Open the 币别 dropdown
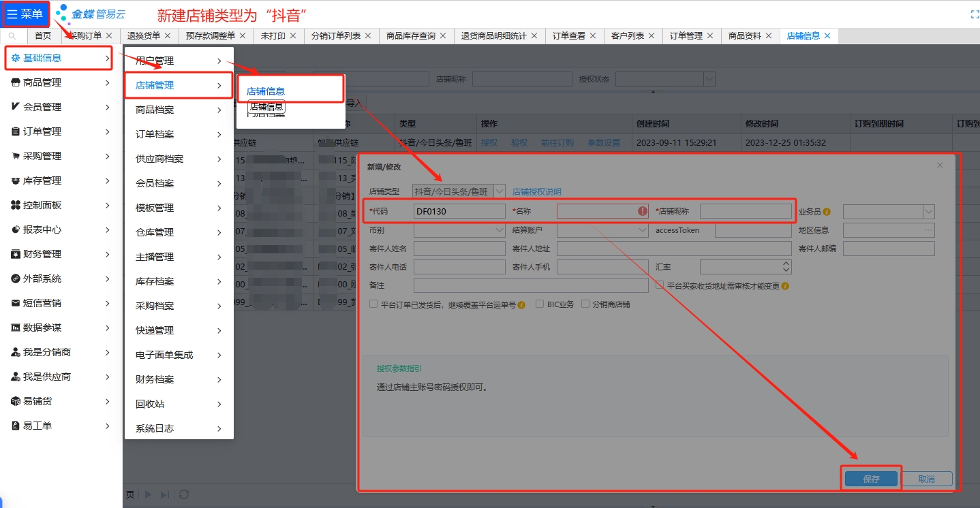 pos(500,230)
